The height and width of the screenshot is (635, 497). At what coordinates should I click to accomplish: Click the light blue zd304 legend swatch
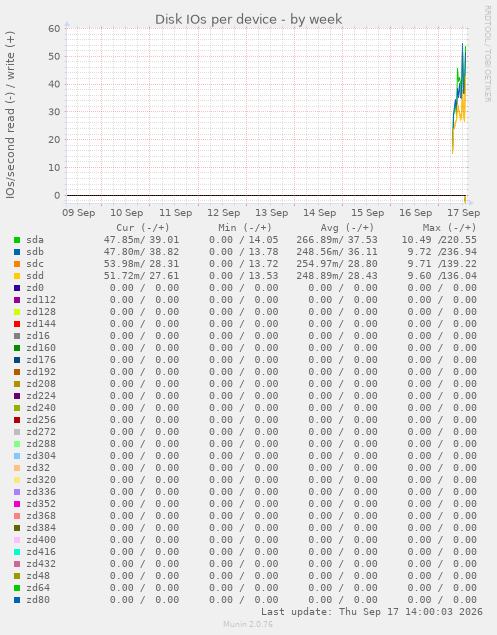click(x=17, y=456)
